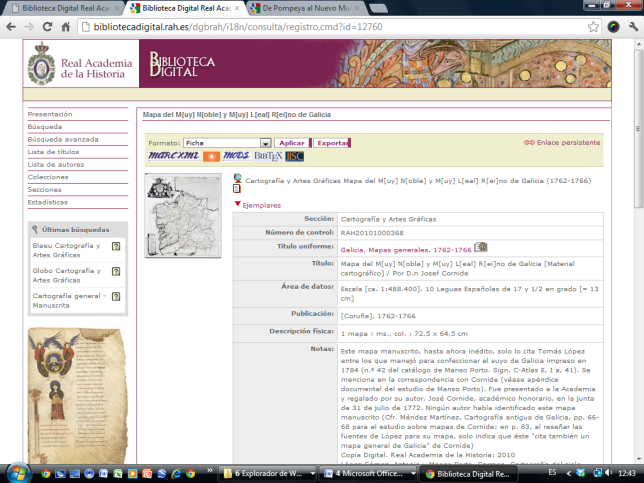Screen dimensions: 644x483
Task: Open Búsqueda avanzada in sidebar menu
Action: (x=63, y=139)
